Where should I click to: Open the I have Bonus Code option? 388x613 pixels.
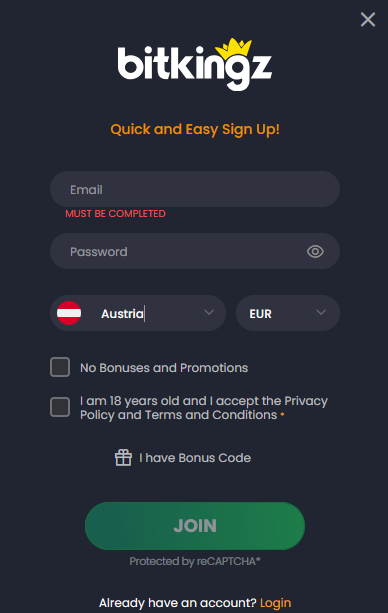195,458
